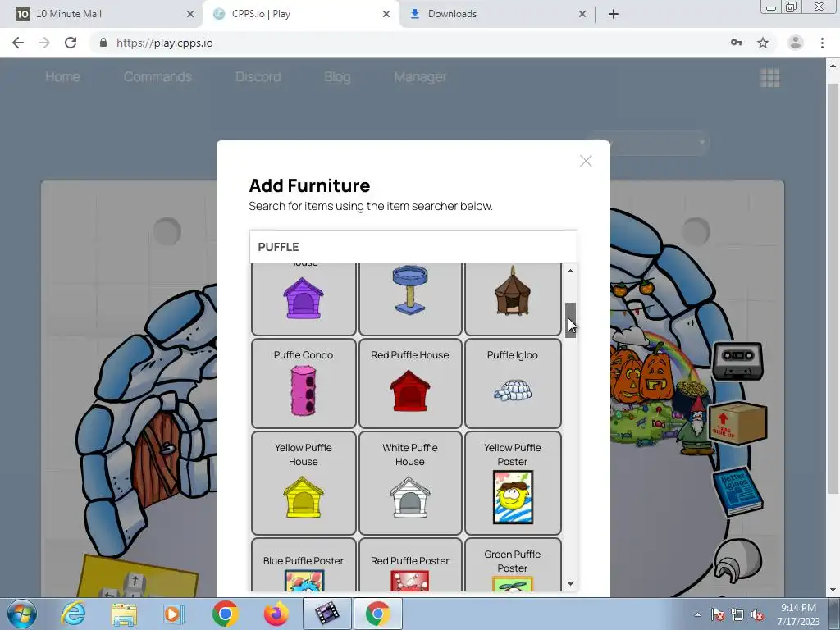The height and width of the screenshot is (630, 840).
Task: Pick the Yellow Puffle House item
Action: click(x=304, y=483)
